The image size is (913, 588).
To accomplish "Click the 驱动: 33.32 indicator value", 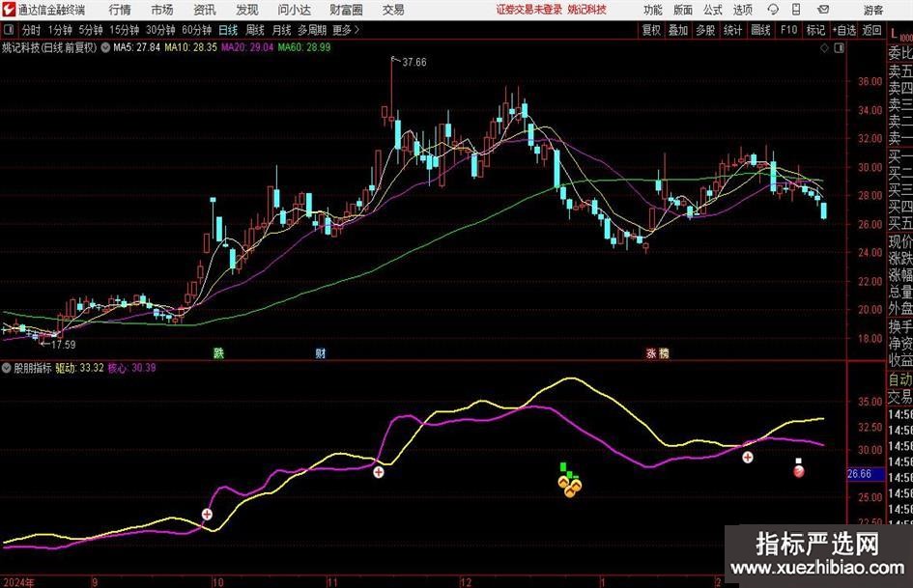I will click(x=80, y=368).
